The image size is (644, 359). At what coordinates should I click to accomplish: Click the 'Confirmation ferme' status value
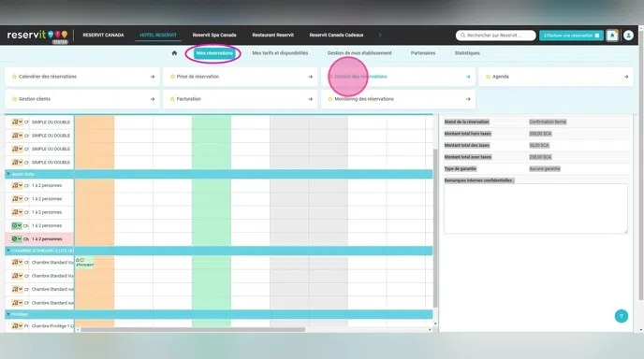point(548,122)
